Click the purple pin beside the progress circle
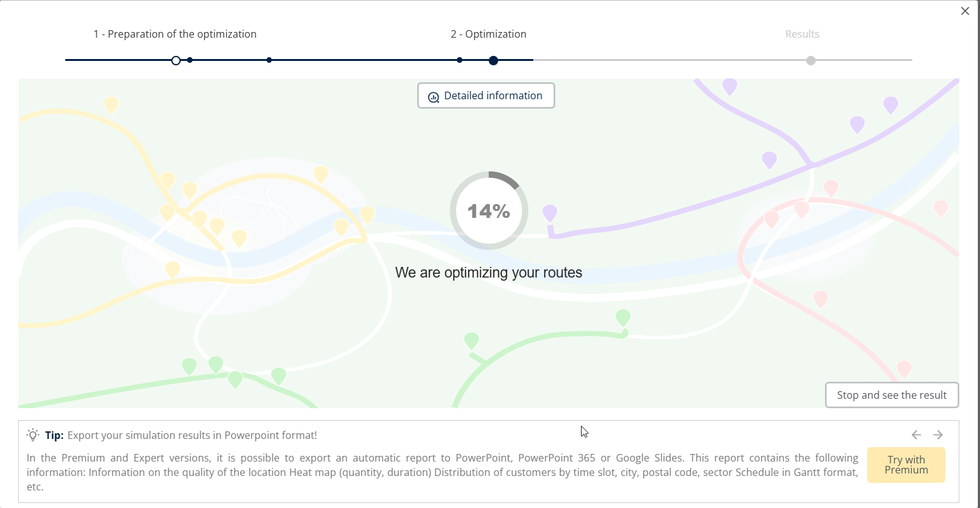This screenshot has width=980, height=508. (550, 213)
